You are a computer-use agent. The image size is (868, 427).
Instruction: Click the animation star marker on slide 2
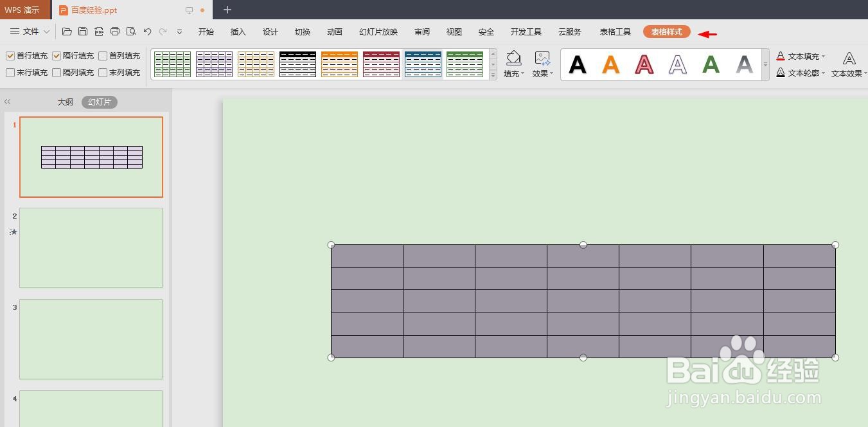pyautogui.click(x=13, y=232)
